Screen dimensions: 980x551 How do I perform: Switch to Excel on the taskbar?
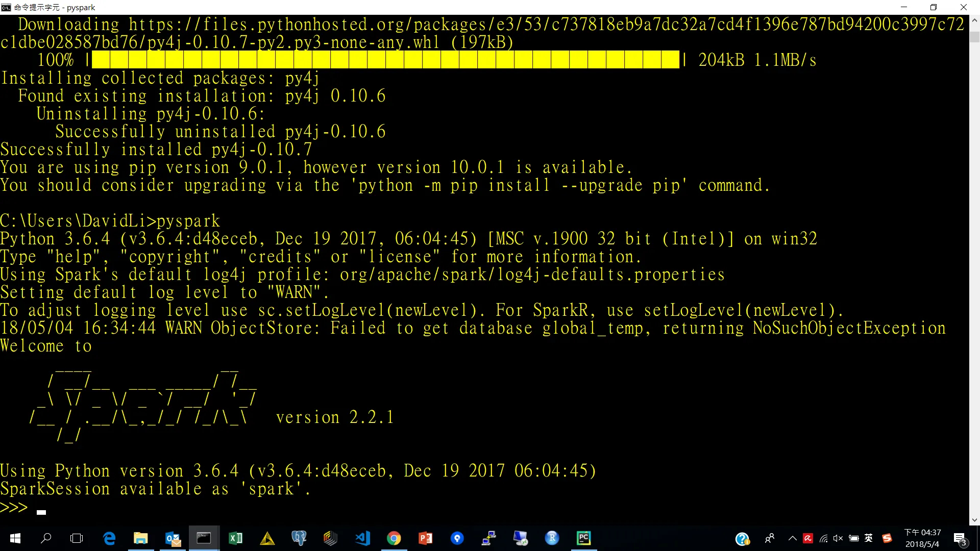pos(235,538)
